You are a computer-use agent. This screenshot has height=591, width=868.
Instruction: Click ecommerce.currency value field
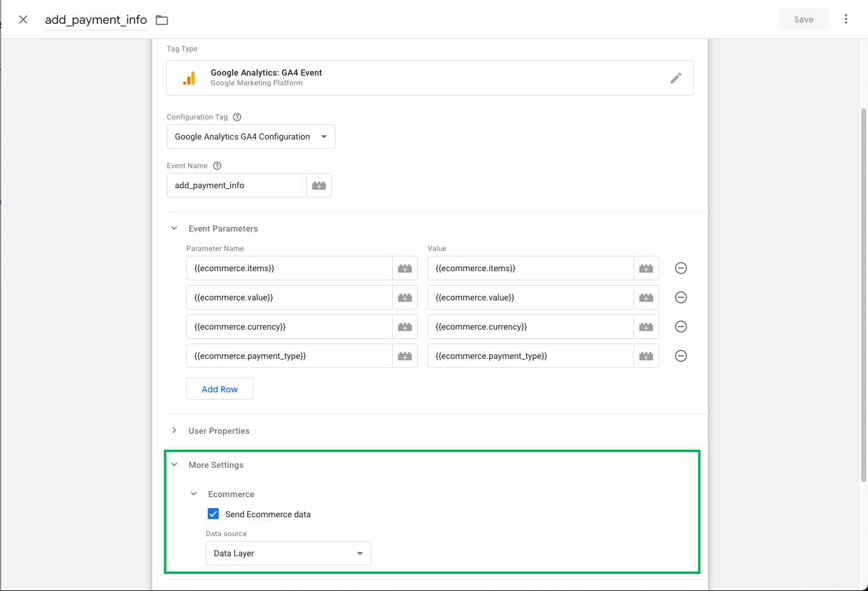[x=531, y=327]
